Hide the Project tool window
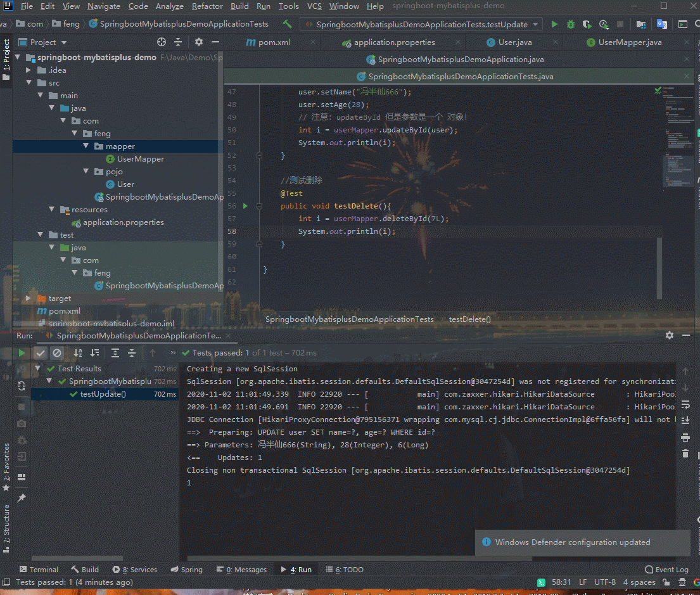Viewport: 700px width, 595px height. click(x=215, y=42)
